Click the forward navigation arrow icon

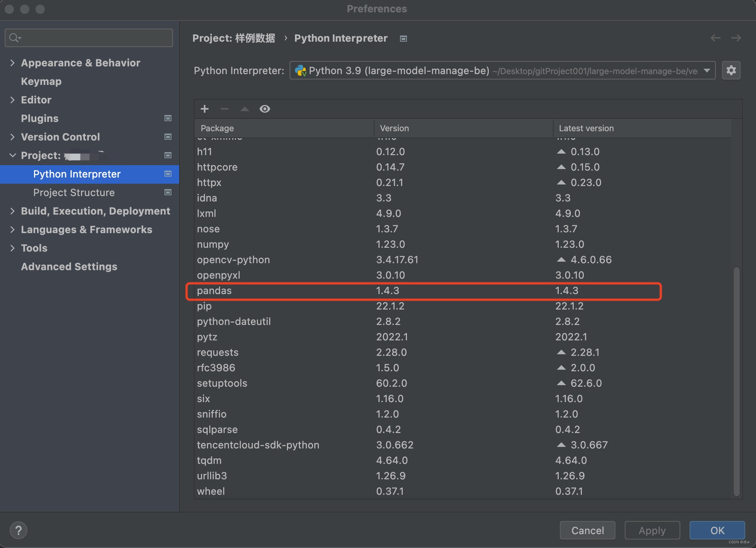(736, 38)
